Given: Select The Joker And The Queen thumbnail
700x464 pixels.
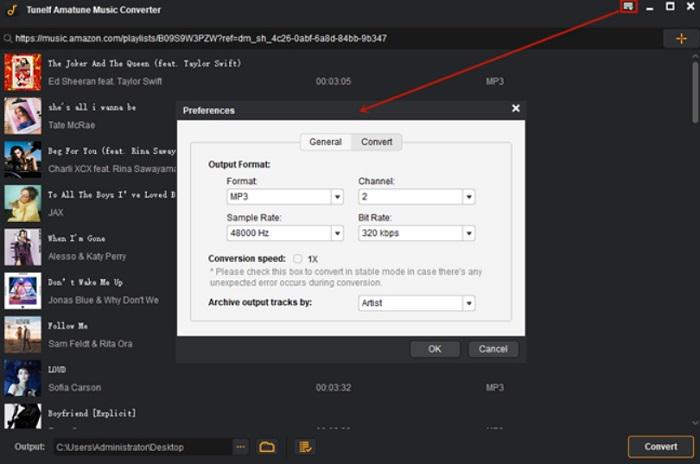Looking at the screenshot, I should pyautogui.click(x=22, y=72).
